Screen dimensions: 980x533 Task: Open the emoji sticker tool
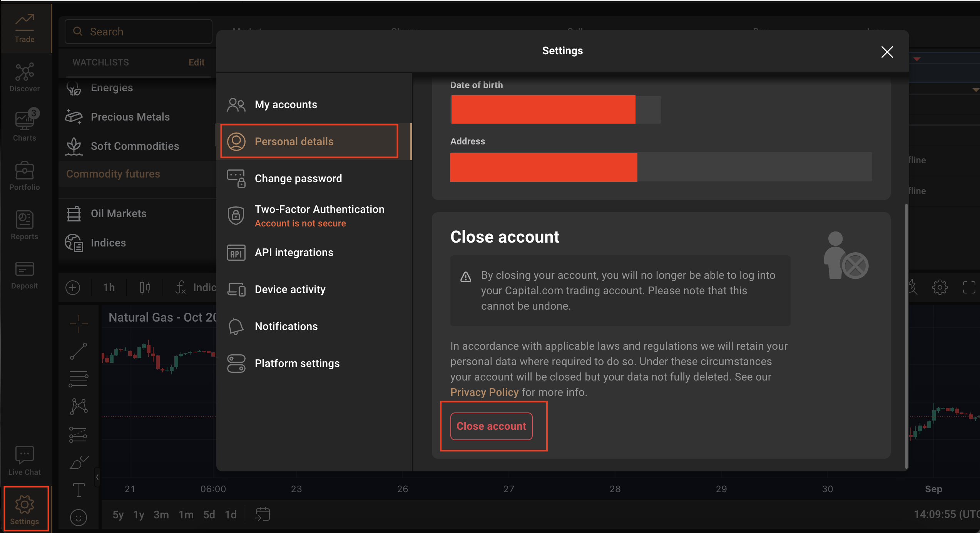coord(79,517)
